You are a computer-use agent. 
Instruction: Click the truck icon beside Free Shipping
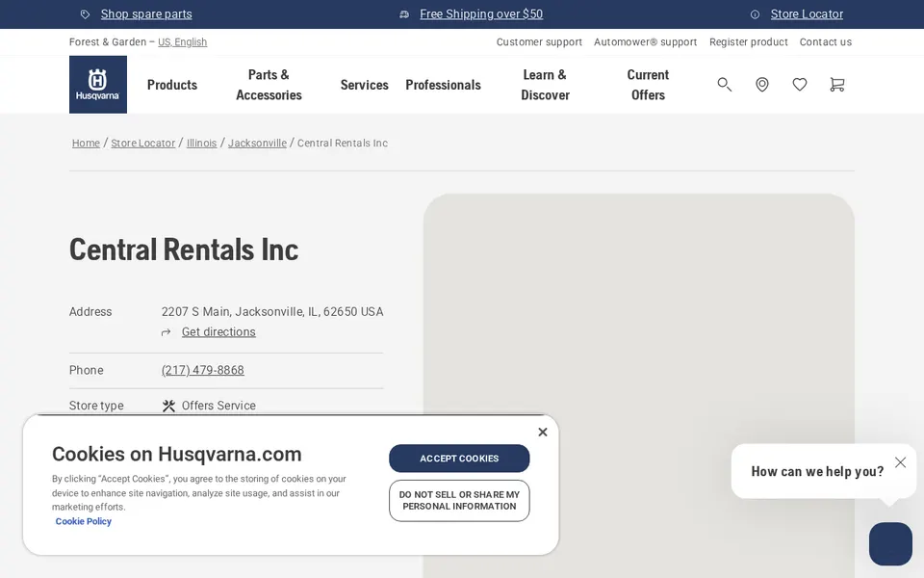click(404, 14)
